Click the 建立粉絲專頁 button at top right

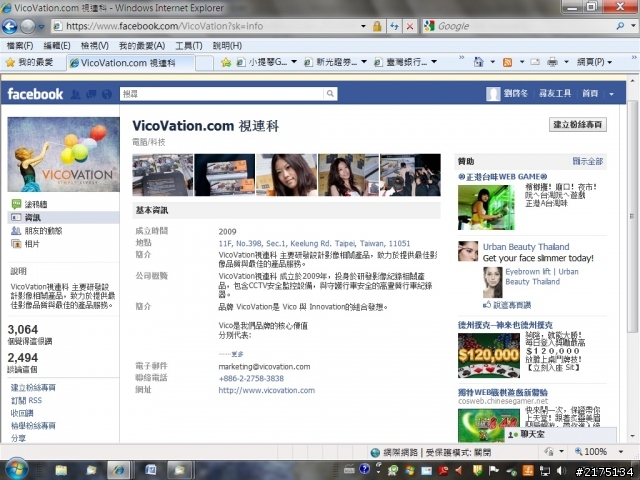click(578, 124)
